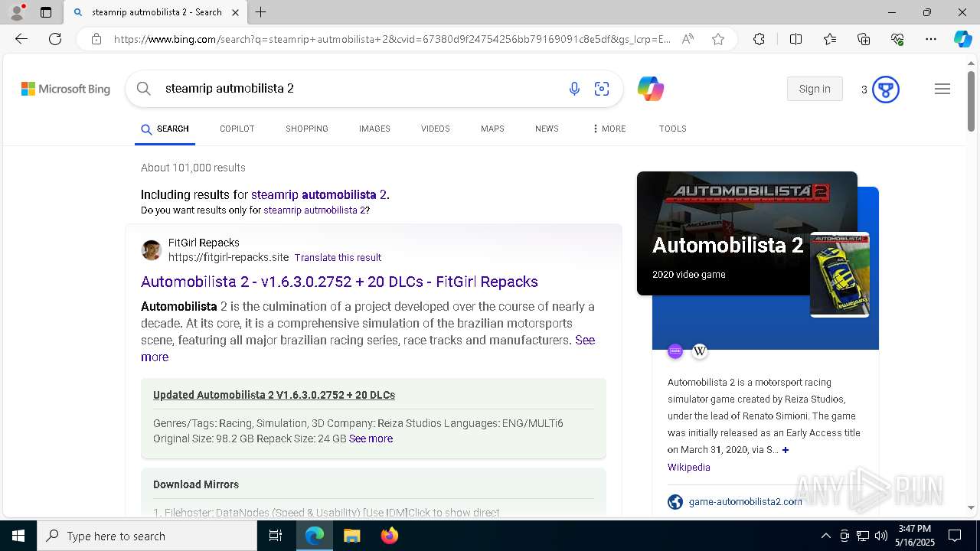Switch to the VIDEOS tab

coord(436,129)
